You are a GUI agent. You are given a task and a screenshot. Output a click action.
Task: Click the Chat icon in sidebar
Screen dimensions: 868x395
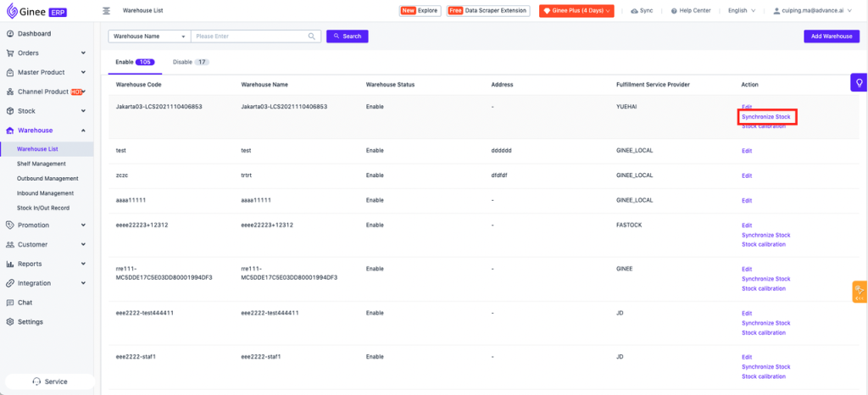pos(9,303)
